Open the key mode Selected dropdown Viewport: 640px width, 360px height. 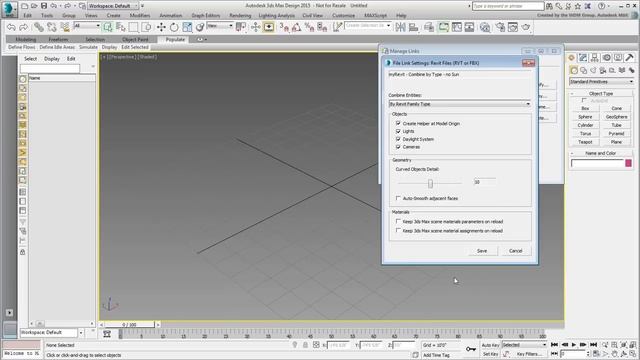click(524, 345)
